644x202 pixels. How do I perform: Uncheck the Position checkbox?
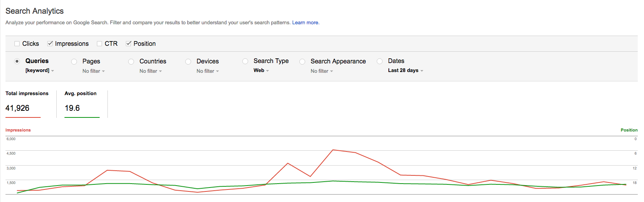[129, 44]
